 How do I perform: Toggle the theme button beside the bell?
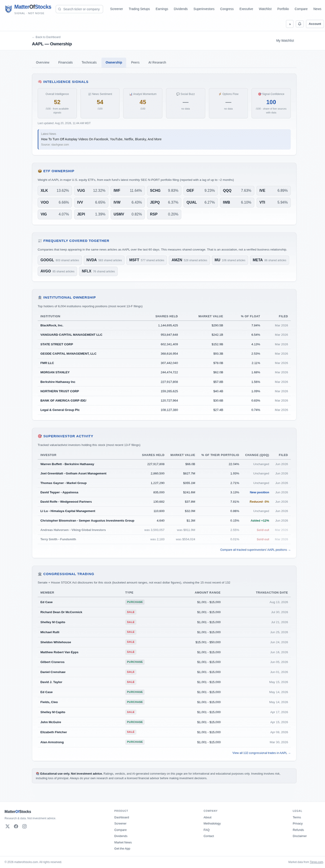[289, 24]
